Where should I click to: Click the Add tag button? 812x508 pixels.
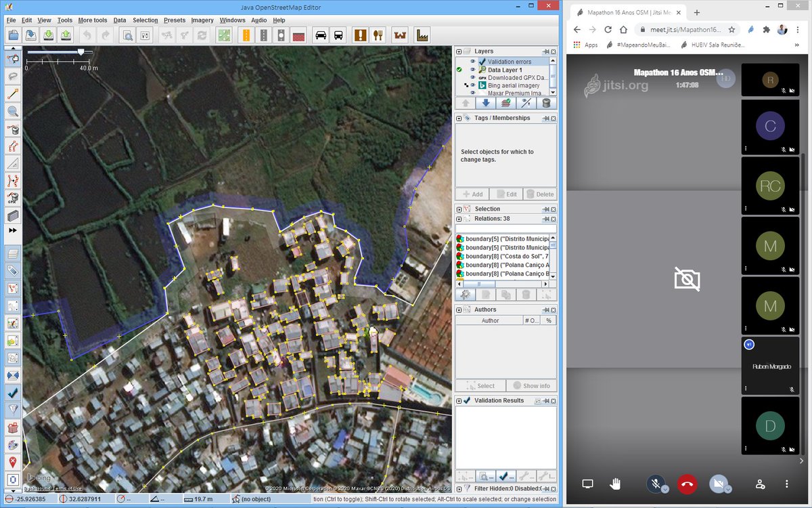click(x=472, y=194)
